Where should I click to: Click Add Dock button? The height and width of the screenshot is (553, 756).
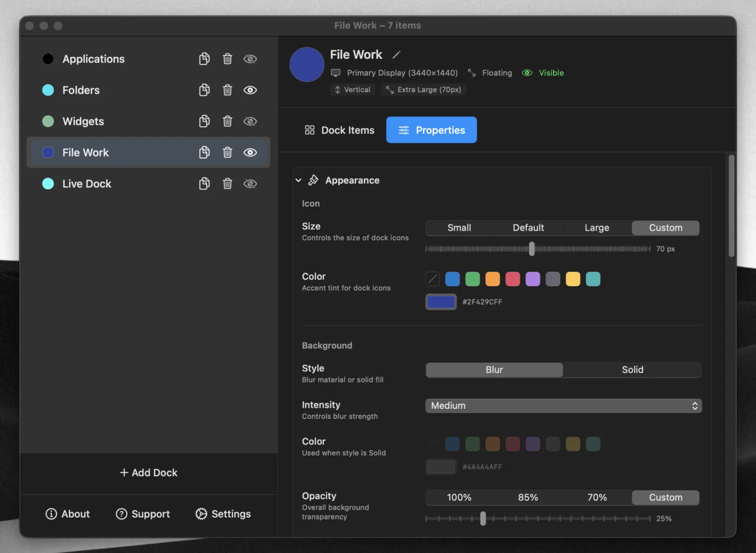point(148,473)
